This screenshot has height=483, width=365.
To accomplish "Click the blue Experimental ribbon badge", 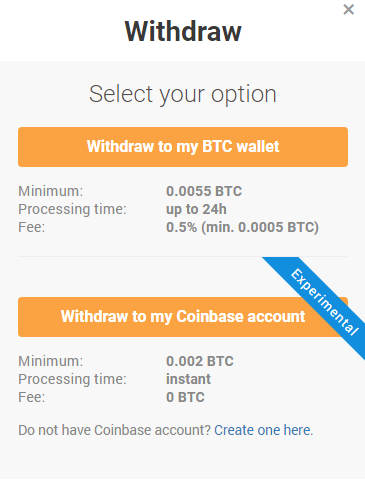I will click(325, 302).
